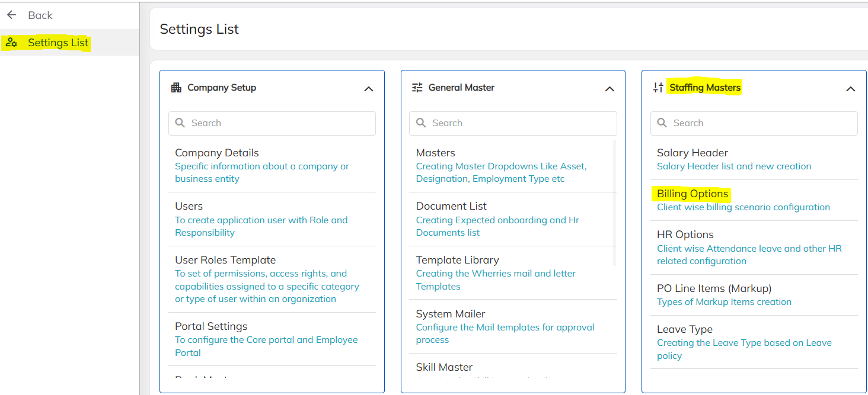Open Portal Settings
868x395 pixels.
coord(211,326)
